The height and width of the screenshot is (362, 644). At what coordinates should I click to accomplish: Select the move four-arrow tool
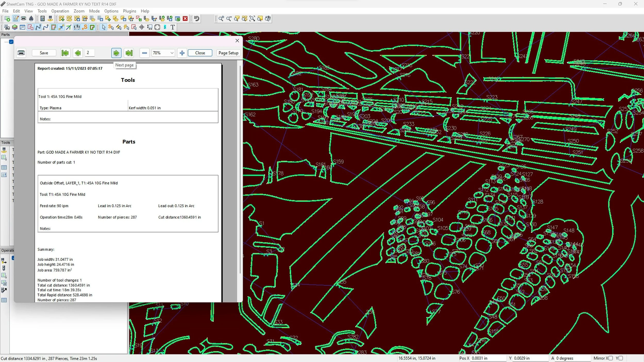tap(142, 27)
